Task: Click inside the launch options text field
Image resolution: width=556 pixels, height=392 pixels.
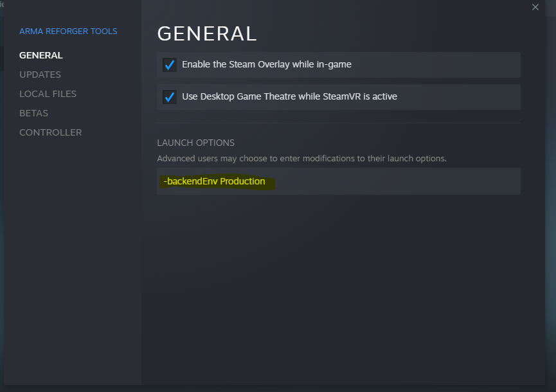Action: pos(339,181)
